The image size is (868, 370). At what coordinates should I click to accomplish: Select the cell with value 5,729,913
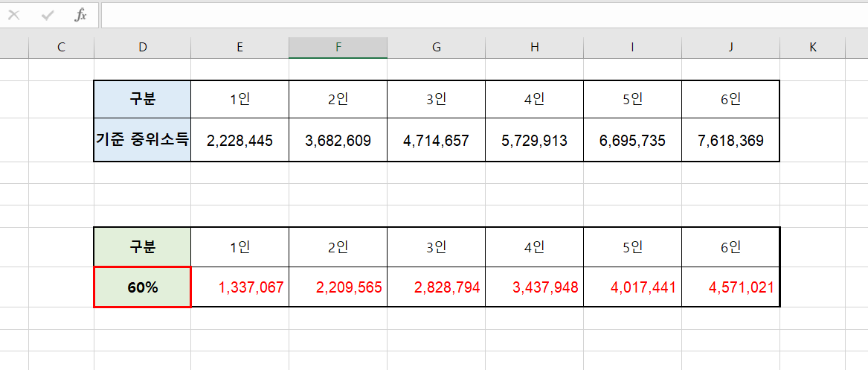tap(534, 140)
